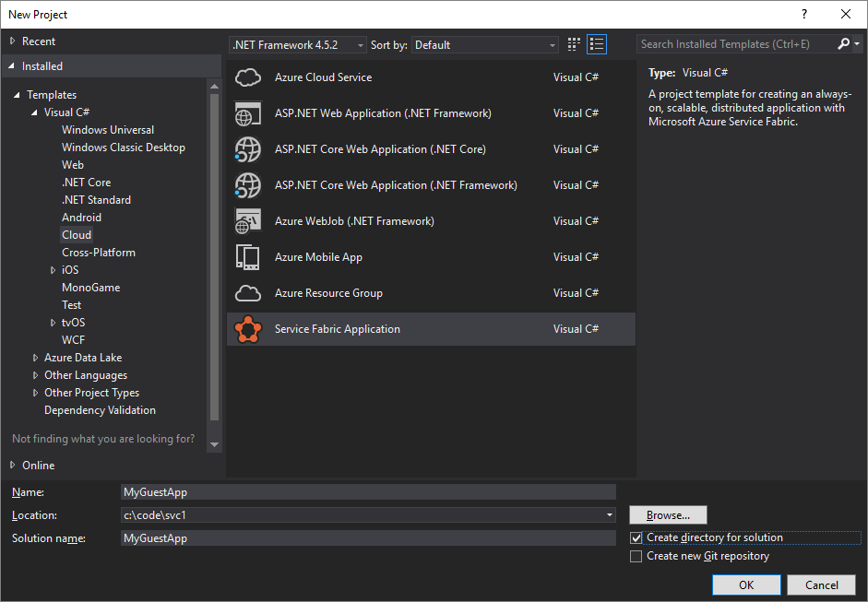This screenshot has width=868, height=602.
Task: Click OK to create the project
Action: point(745,584)
